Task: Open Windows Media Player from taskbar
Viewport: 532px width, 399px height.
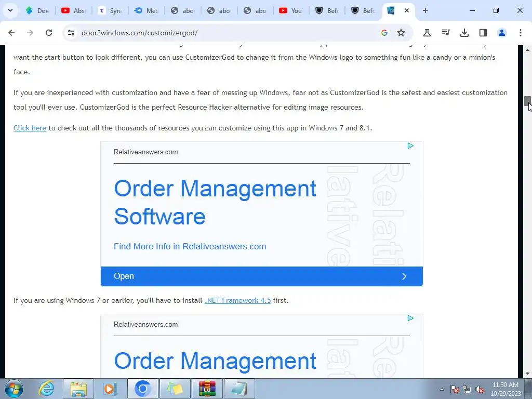Action: [110, 389]
